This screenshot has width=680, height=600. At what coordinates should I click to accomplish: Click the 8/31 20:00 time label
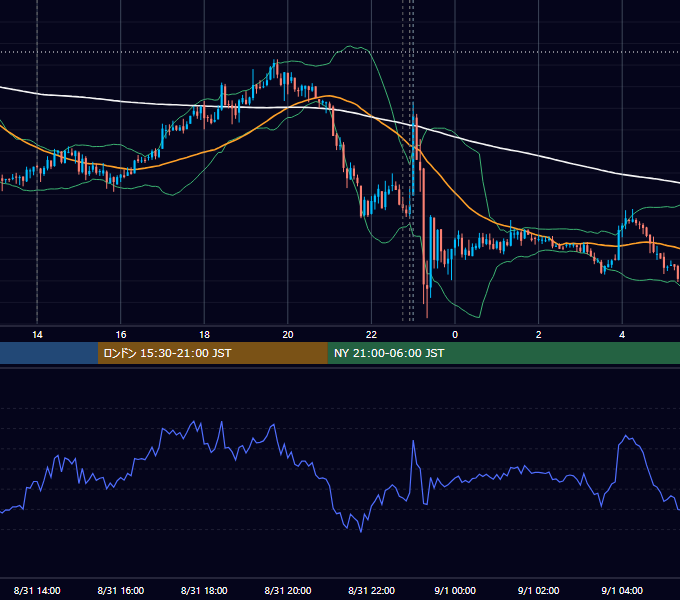pos(288,590)
